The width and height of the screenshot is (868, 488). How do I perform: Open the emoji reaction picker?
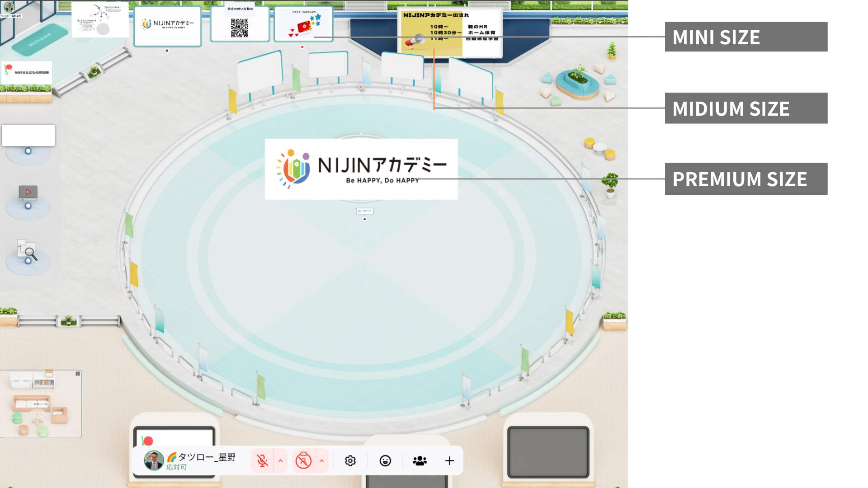click(385, 461)
